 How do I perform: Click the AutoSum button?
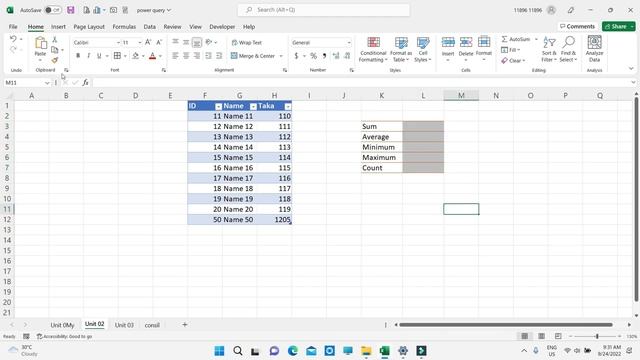click(516, 39)
